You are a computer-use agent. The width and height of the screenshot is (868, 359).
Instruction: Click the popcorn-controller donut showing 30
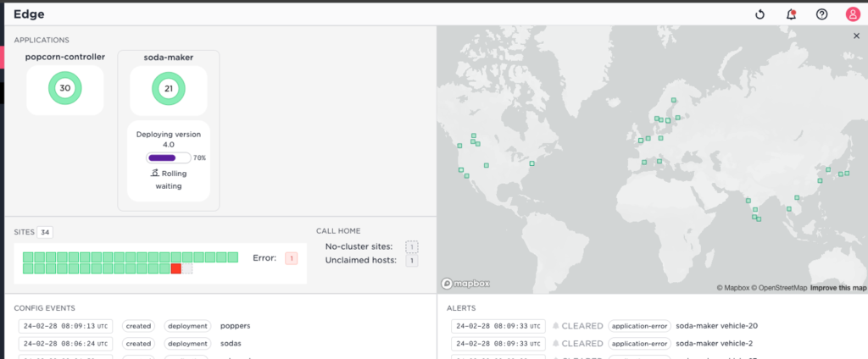(64, 88)
